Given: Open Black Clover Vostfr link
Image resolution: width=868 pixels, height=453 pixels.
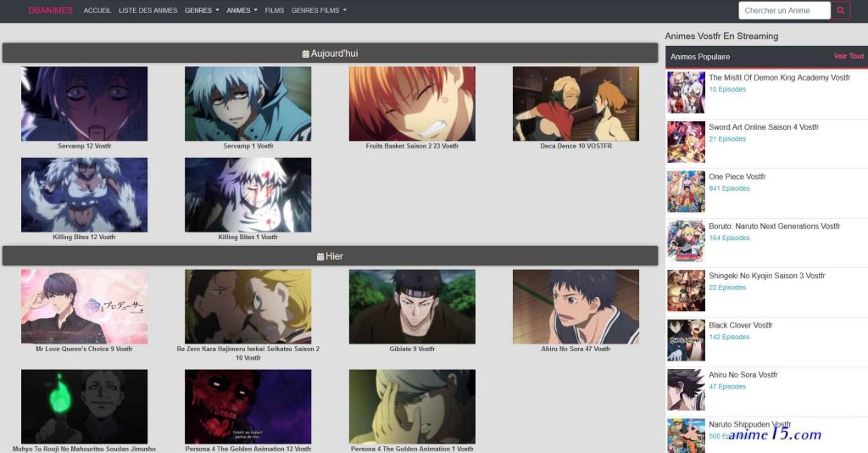Looking at the screenshot, I should (740, 325).
